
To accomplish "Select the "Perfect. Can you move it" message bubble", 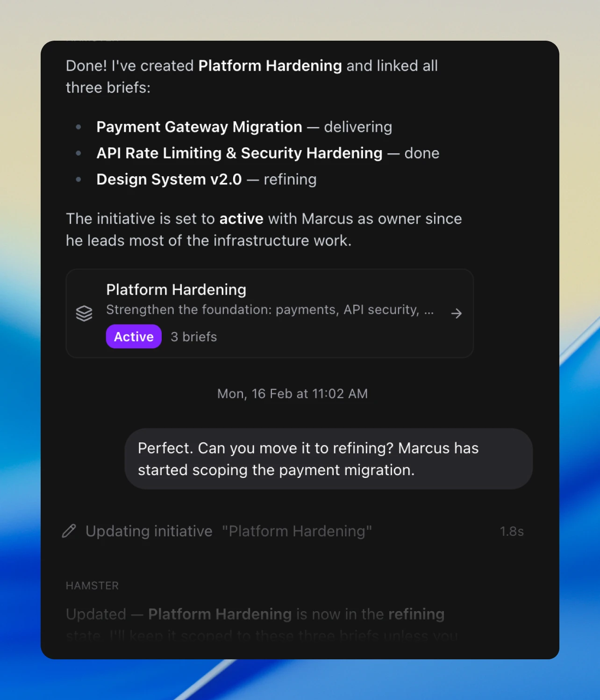I will pyautogui.click(x=328, y=459).
